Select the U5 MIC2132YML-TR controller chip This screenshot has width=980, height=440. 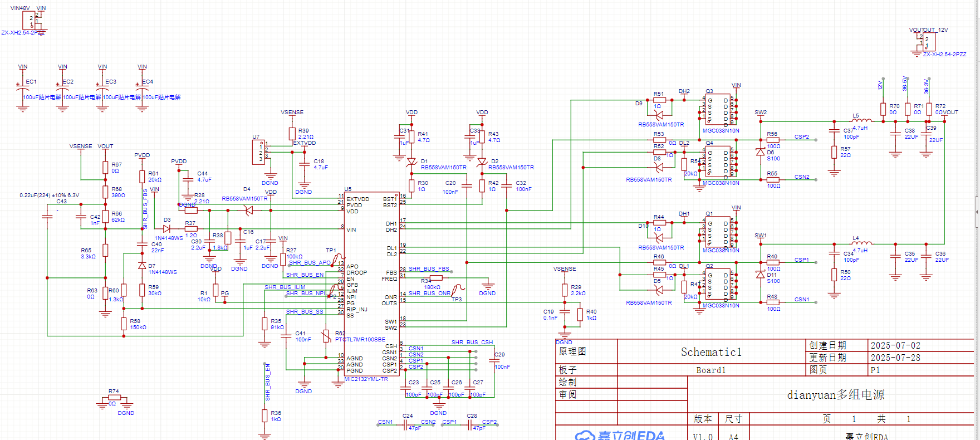pos(371,284)
